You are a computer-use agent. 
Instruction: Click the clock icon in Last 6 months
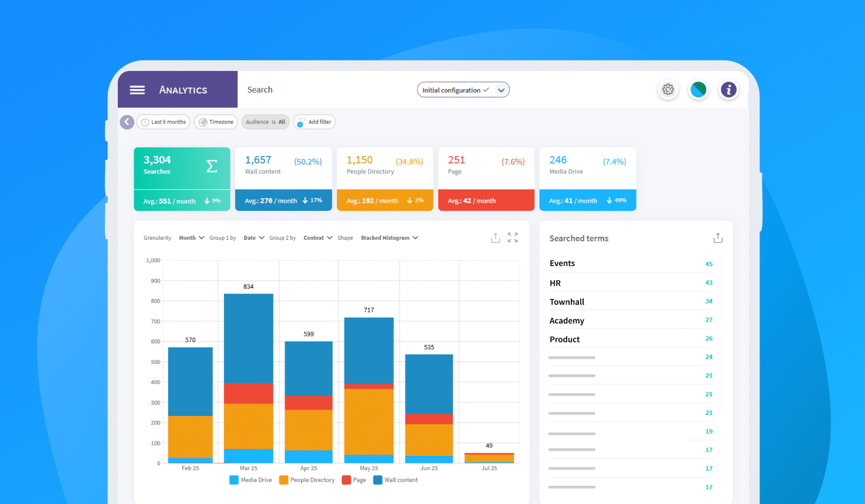pyautogui.click(x=145, y=122)
